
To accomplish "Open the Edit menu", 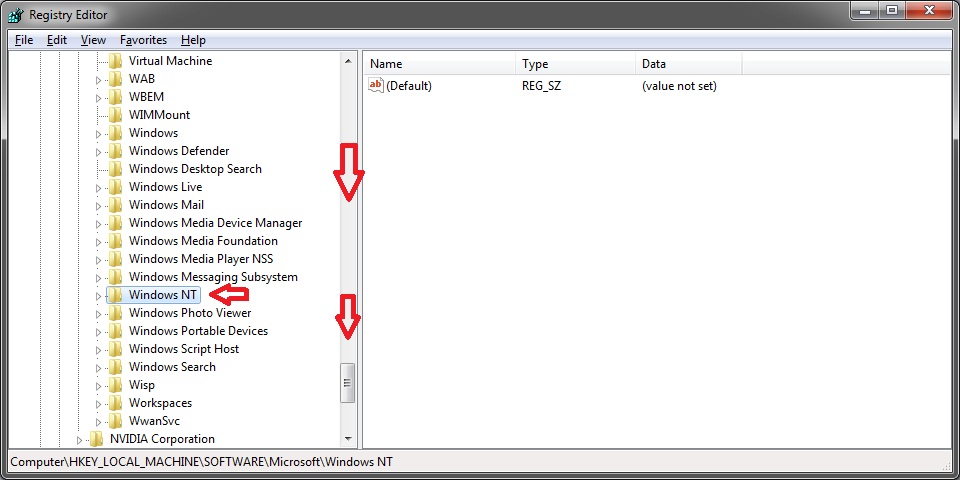I will point(56,40).
